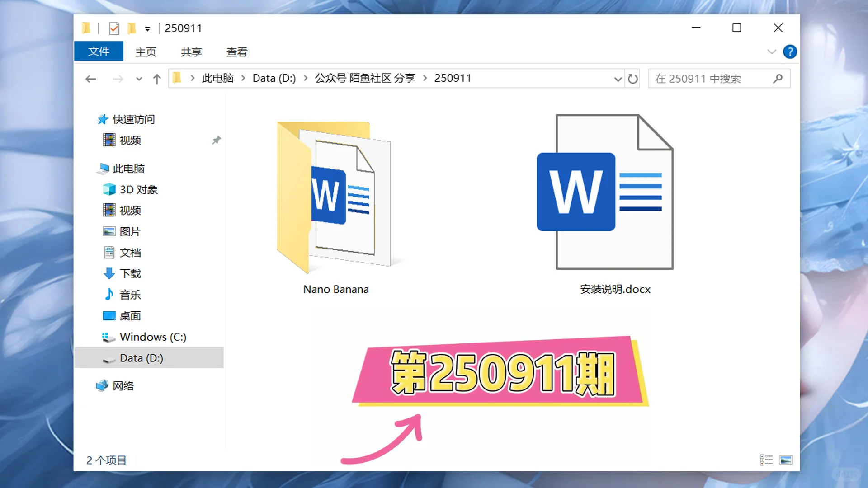Open recent locations with the chevron beside forward arrow
Viewport: 868px width, 488px height.
coord(139,78)
